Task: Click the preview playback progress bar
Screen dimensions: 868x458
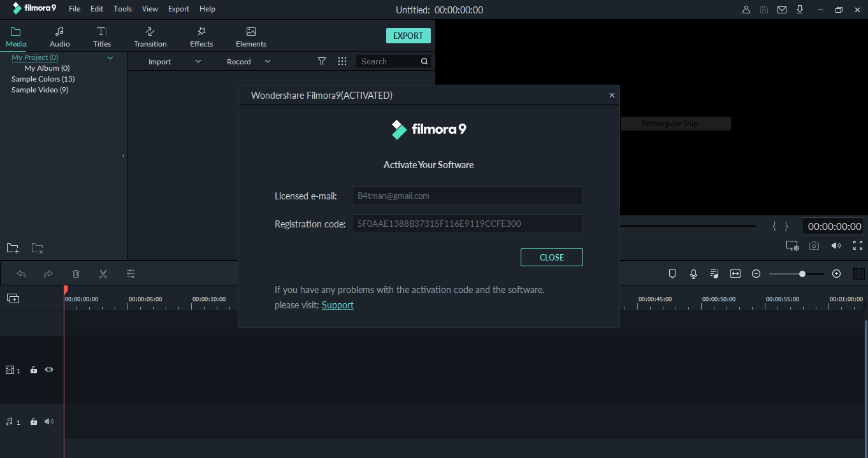Action: pyautogui.click(x=688, y=226)
